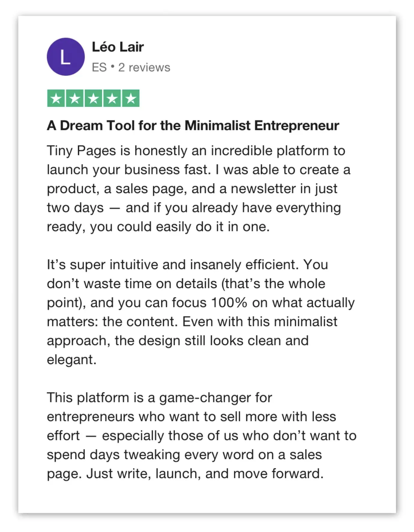This screenshot has width=414, height=532.
Task: Click the "2 reviews" count text
Action: [x=144, y=67]
